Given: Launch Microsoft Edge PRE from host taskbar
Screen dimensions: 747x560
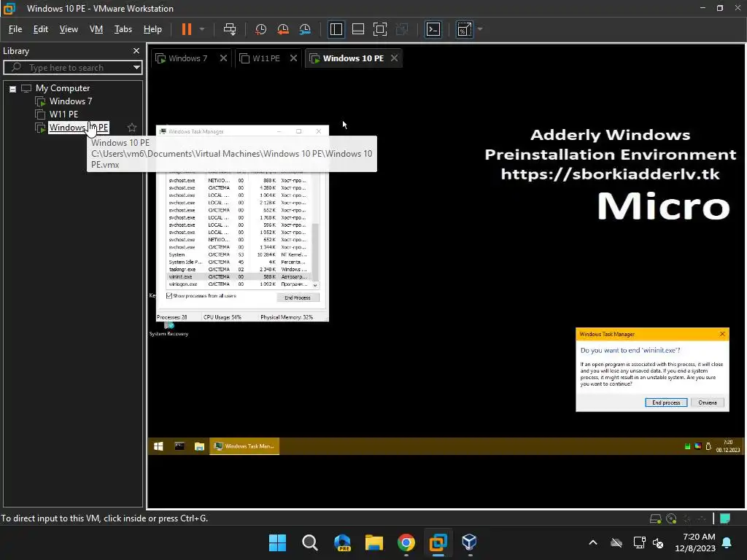Looking at the screenshot, I should (x=342, y=542).
